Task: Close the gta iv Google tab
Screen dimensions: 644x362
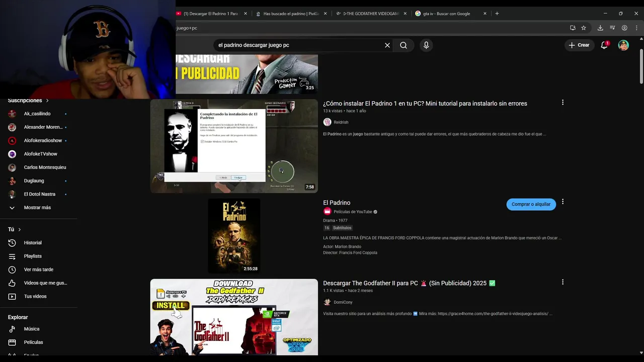Action: pos(485,14)
